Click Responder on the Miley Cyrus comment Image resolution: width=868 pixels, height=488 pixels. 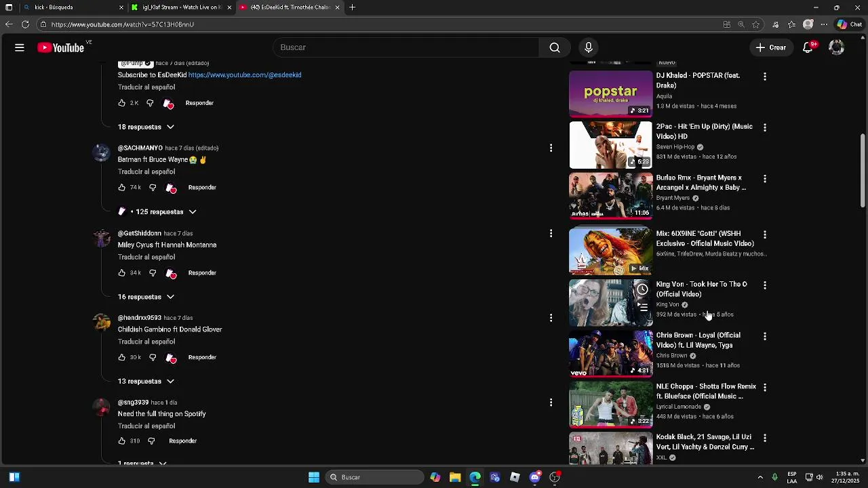[x=202, y=273]
